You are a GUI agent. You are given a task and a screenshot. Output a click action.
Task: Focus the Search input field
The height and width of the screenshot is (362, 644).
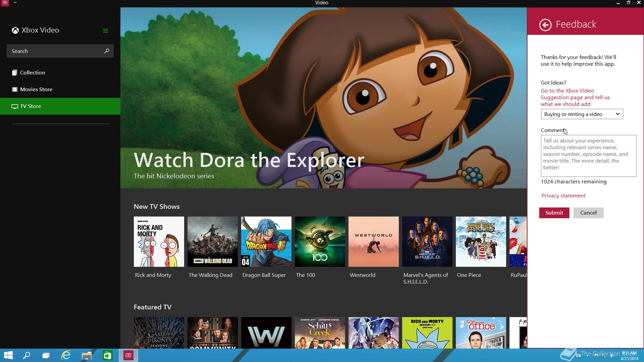(x=55, y=51)
